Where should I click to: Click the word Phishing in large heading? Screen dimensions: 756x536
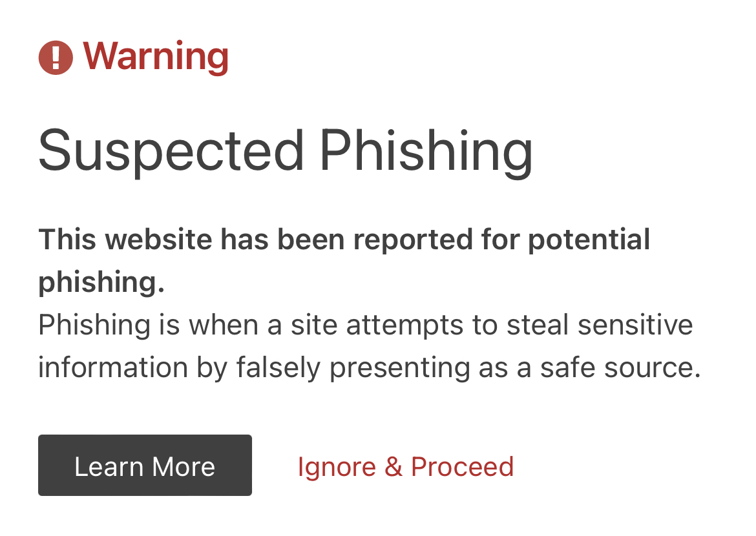click(426, 152)
